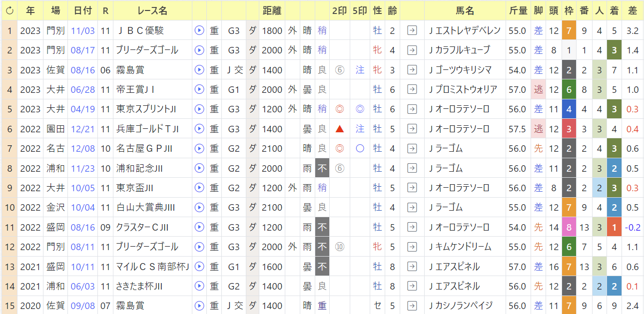Play the video for 帝王賞JⅠ race
The height and width of the screenshot is (314, 644).
199,89
